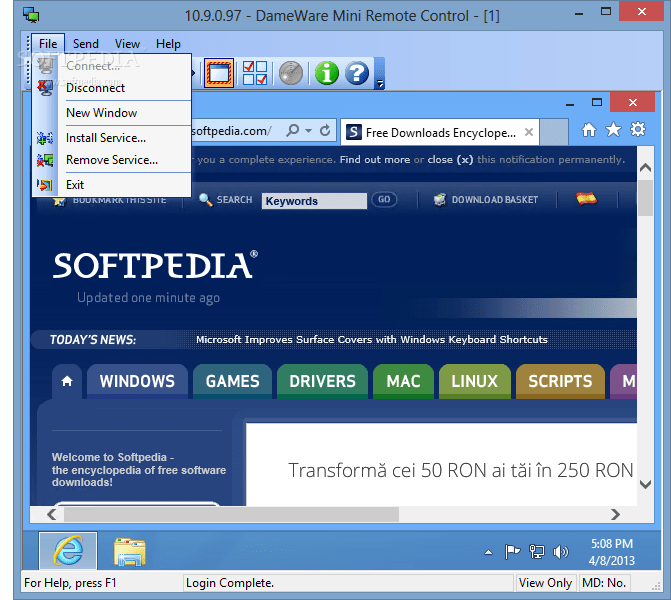Screen dimensions: 671x600
Task: Open the View menu
Action: [x=127, y=44]
